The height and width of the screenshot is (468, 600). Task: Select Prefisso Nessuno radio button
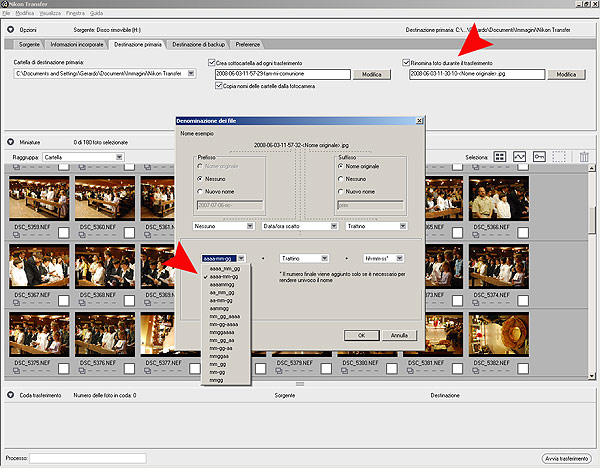click(x=200, y=179)
